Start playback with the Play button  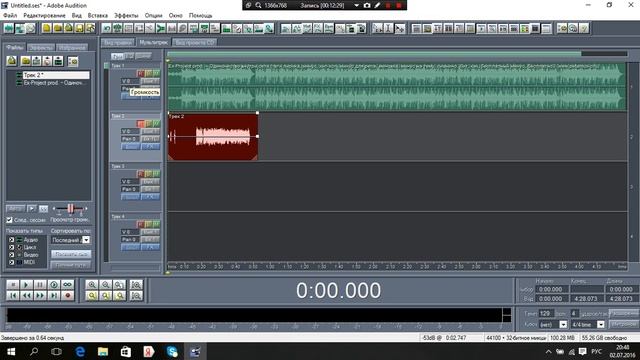coord(26,284)
